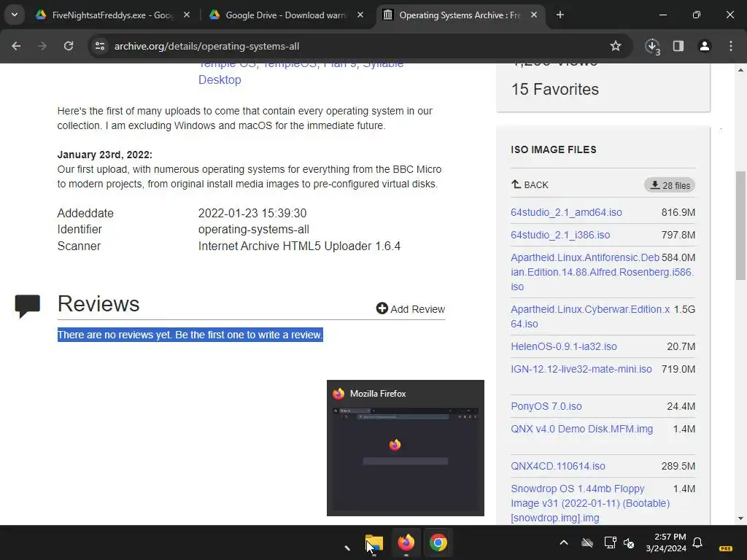747x560 pixels.
Task: Click the 'operating-systems-all' identifier value
Action: pyautogui.click(x=253, y=230)
